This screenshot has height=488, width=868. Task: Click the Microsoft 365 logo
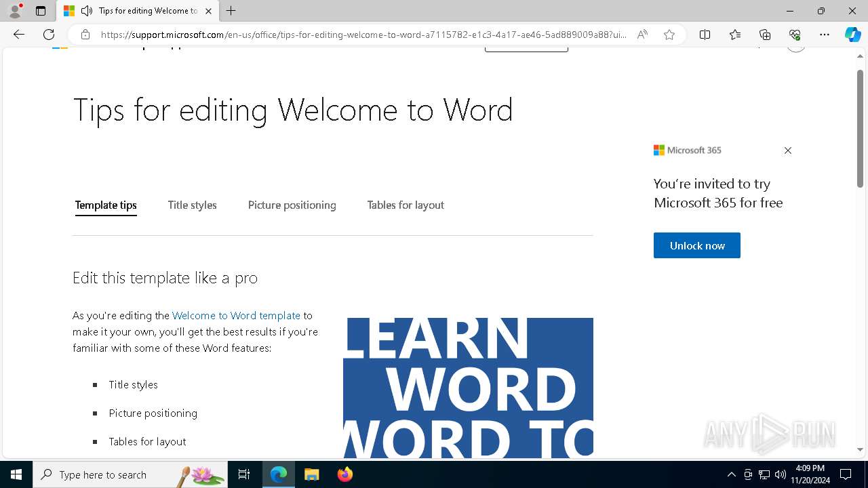[688, 150]
